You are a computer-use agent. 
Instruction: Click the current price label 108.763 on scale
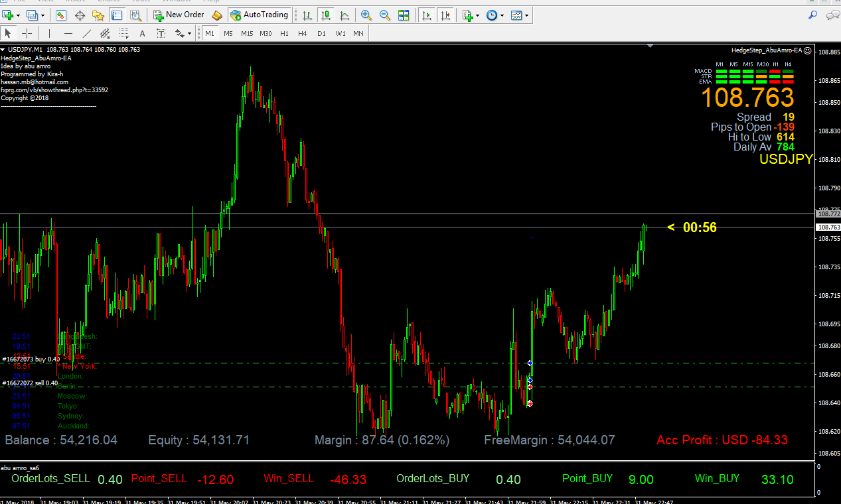pyautogui.click(x=828, y=227)
